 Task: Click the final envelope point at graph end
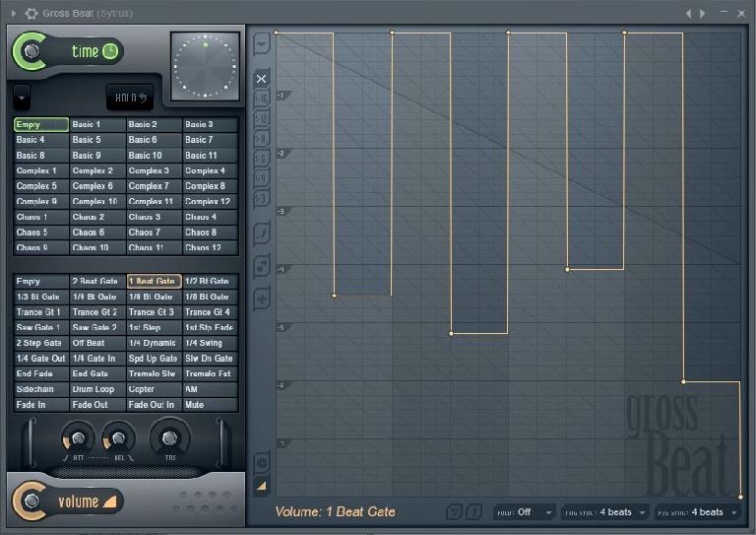coord(740,497)
